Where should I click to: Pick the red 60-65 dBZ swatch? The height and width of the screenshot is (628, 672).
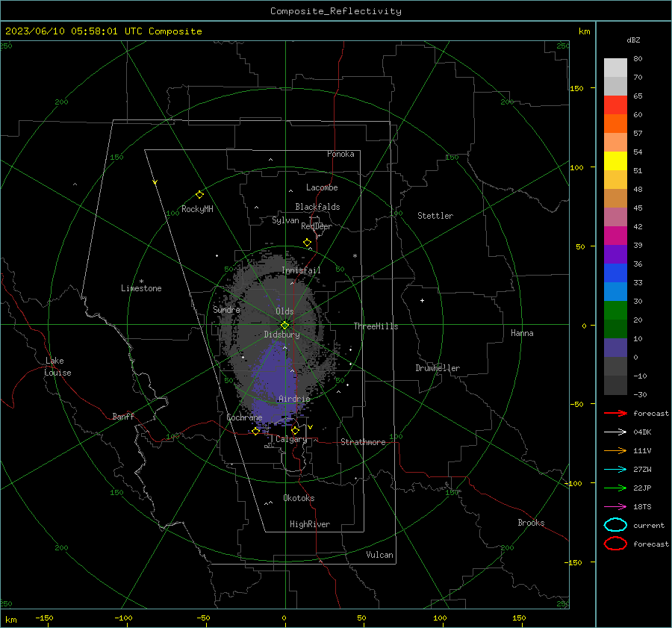615,105
